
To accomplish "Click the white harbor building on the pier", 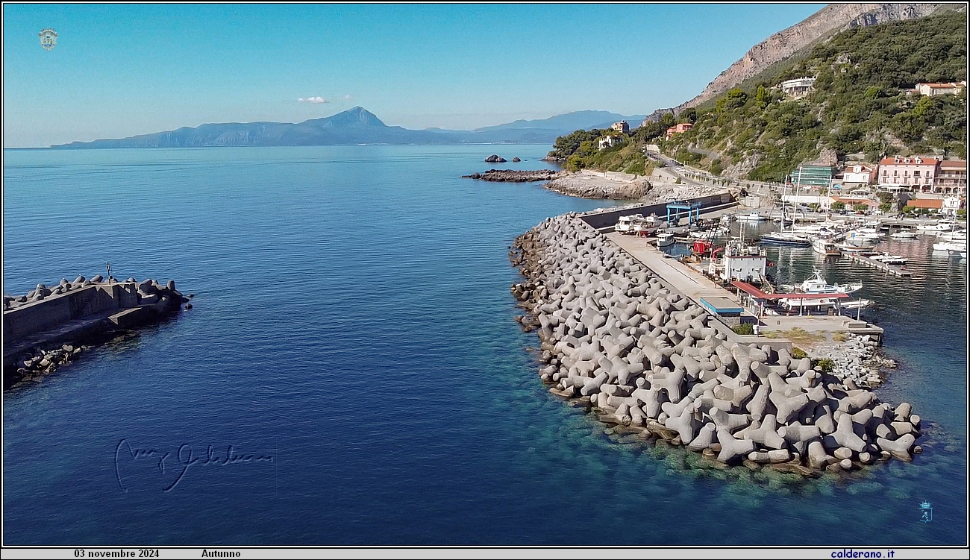I will tap(742, 263).
